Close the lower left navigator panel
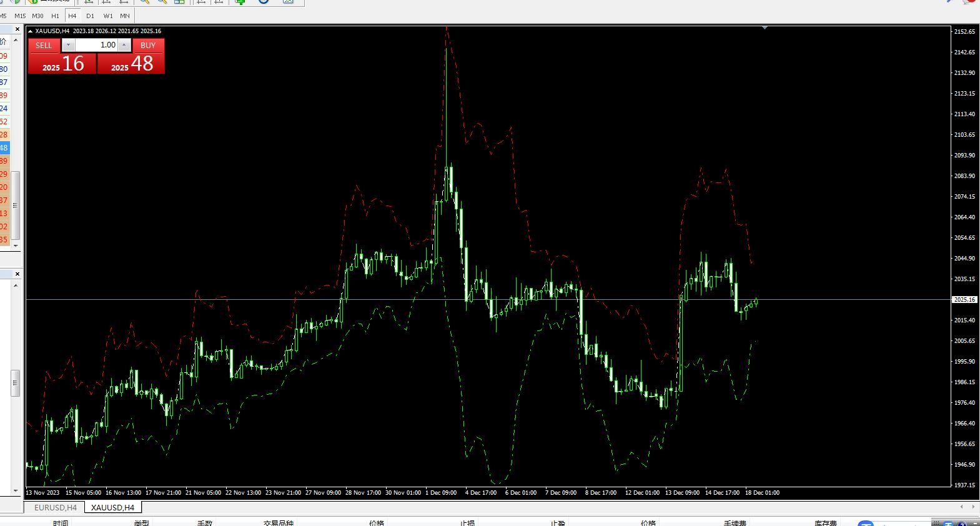Image resolution: width=980 pixels, height=526 pixels. tap(17, 274)
